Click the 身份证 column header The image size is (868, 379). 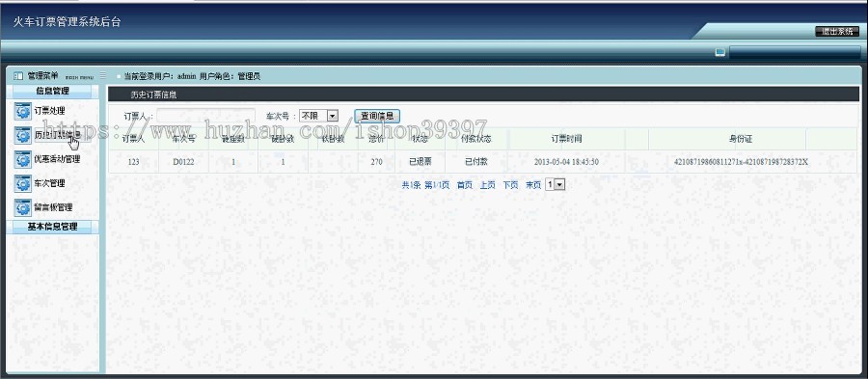(741, 139)
